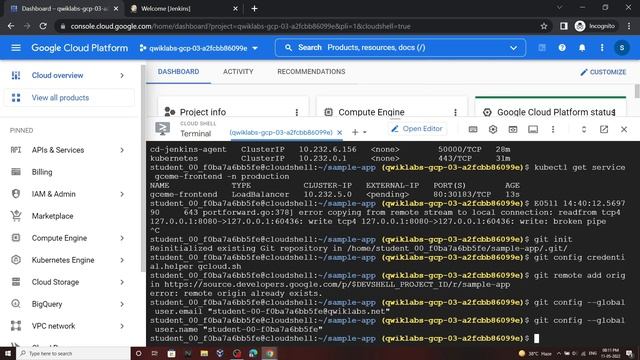Click the Compute Engine chip icon in sidebar

16,238
